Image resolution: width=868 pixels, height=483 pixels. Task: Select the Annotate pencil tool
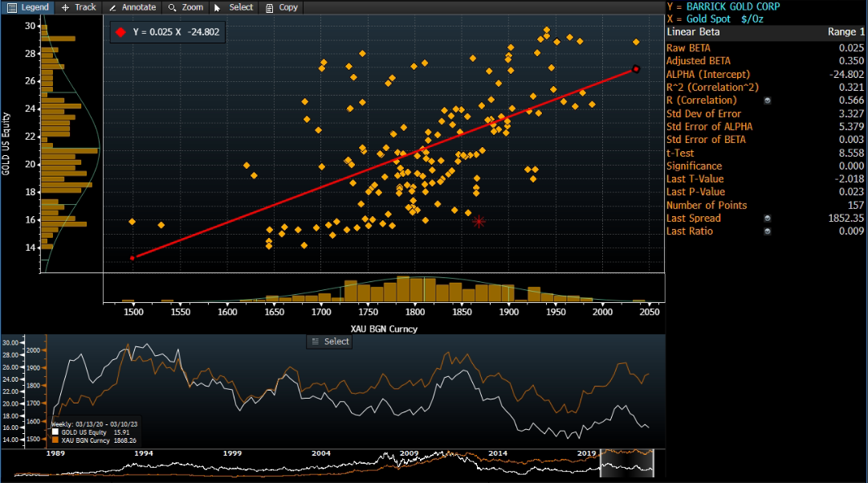pyautogui.click(x=132, y=7)
